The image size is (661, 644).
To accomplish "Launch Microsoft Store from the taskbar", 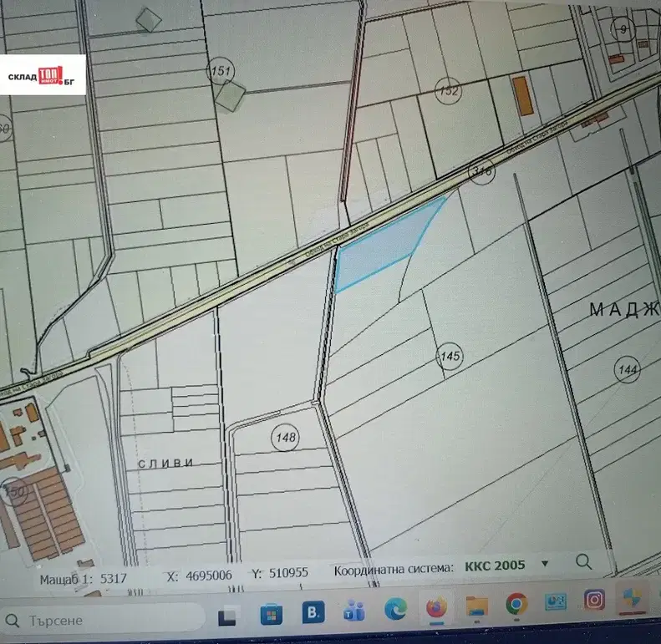I will [272, 615].
